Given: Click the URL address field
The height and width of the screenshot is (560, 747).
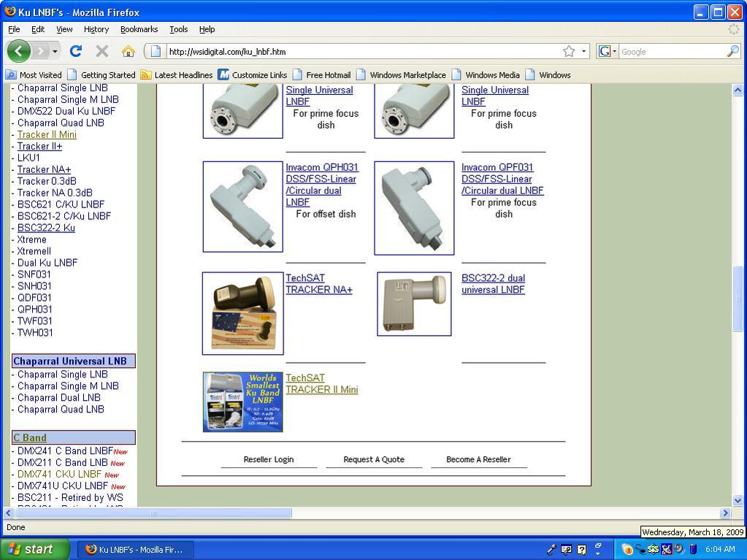Looking at the screenshot, I should click(364, 51).
